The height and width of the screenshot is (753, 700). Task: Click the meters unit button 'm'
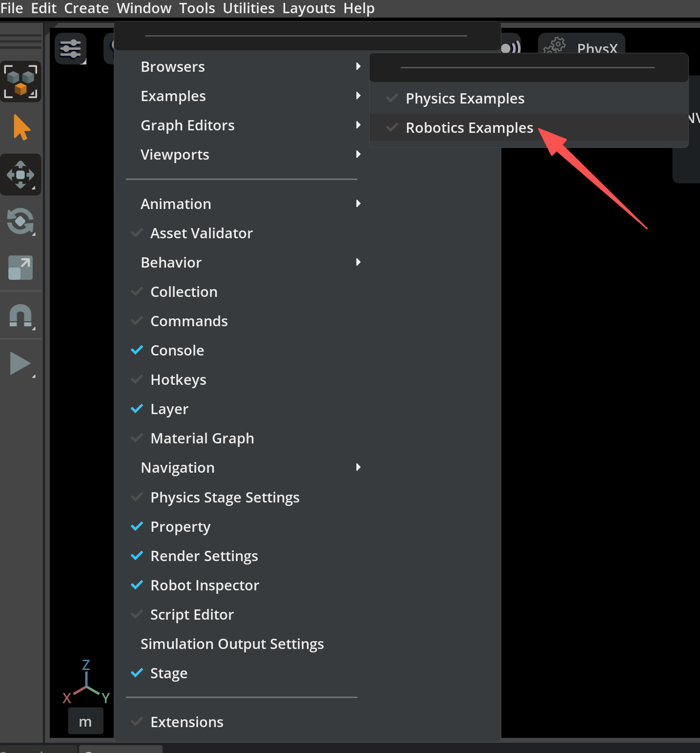[x=85, y=721]
